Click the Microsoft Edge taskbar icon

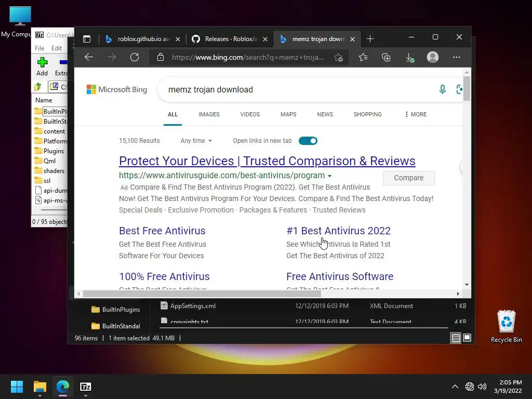pyautogui.click(x=63, y=387)
